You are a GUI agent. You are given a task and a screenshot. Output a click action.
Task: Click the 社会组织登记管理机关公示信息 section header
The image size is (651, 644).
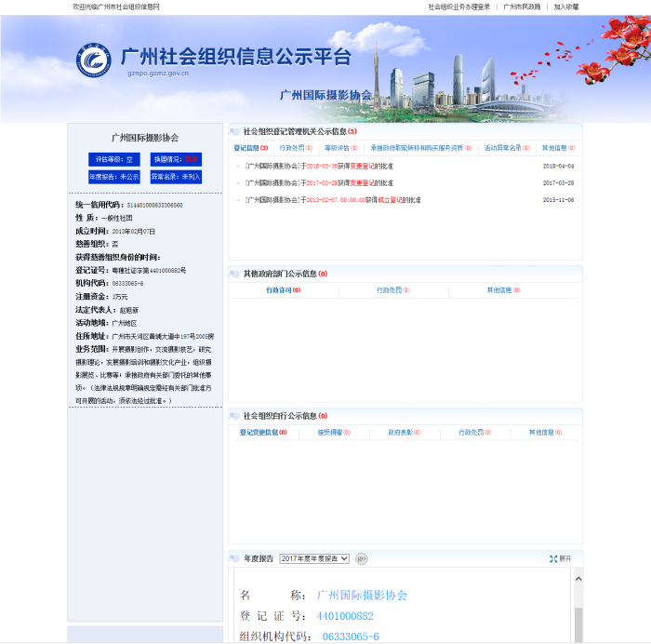[299, 132]
